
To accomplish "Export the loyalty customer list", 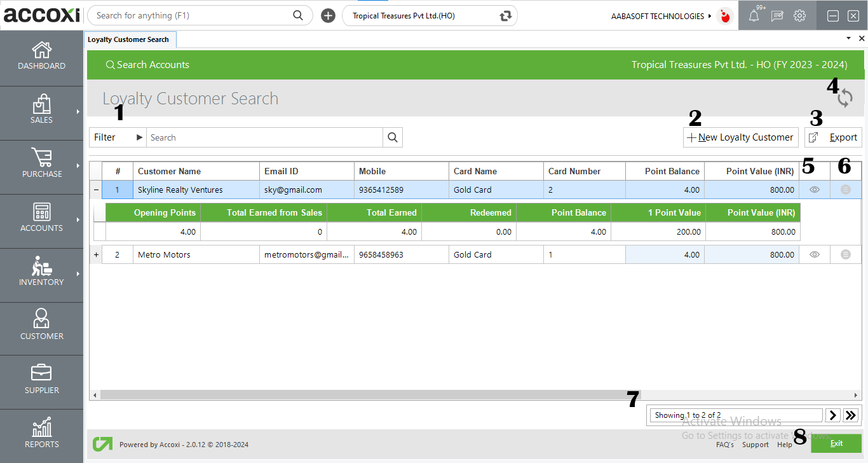I will coord(833,137).
